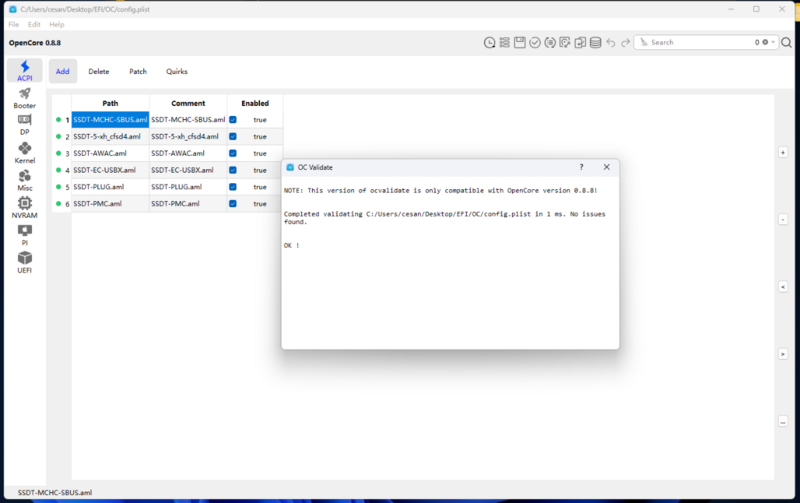Select the SSDT-EC-USBX.aml comment cell
Image resolution: width=800 pixels, height=503 pixels.
point(188,170)
